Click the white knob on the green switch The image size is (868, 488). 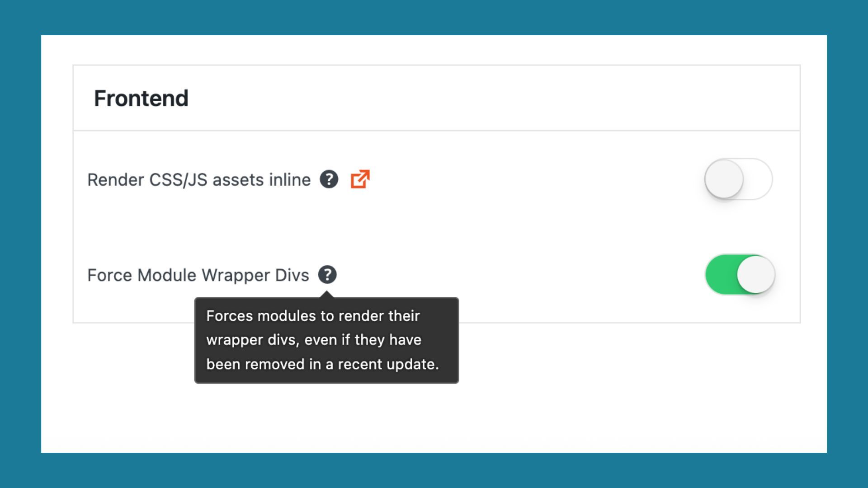pos(756,275)
